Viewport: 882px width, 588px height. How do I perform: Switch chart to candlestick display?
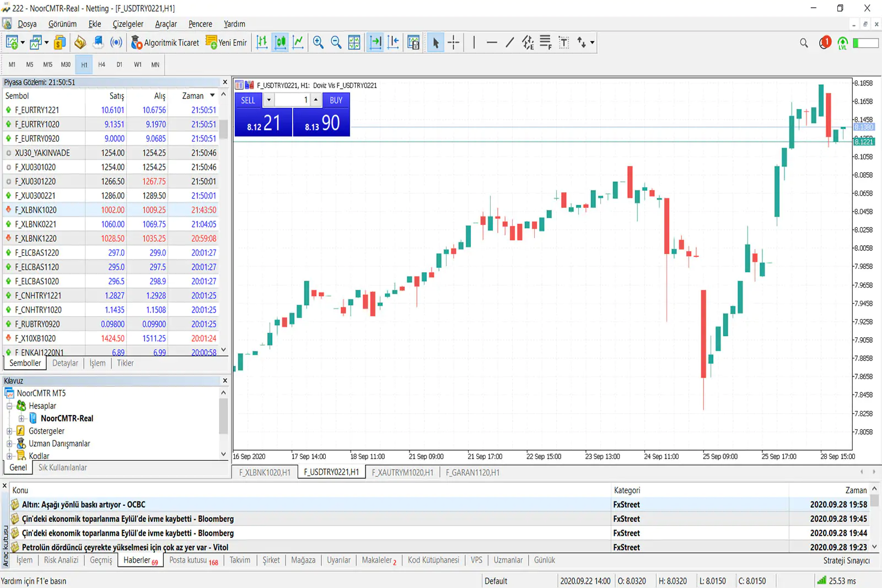pyautogui.click(x=280, y=42)
